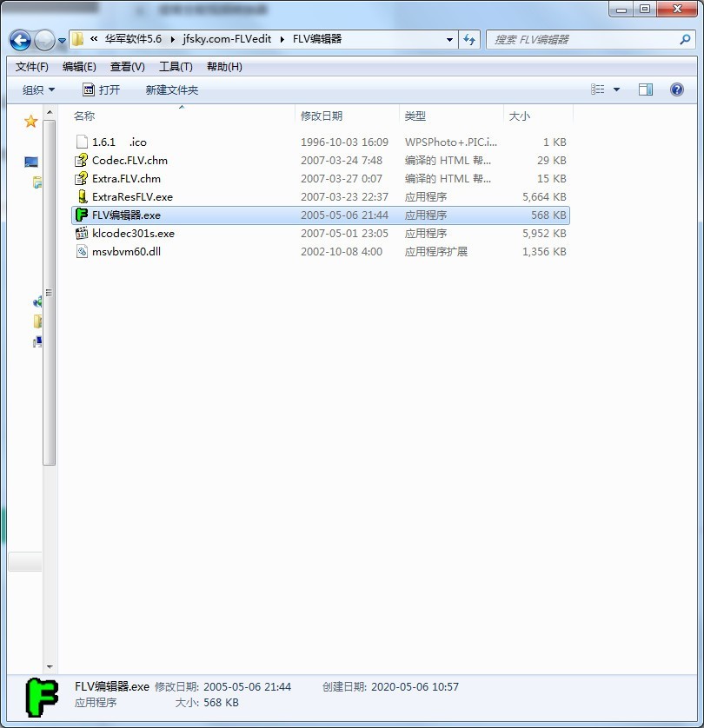704x728 pixels.
Task: Click the Favorites star icon in sidebar
Action: click(31, 122)
